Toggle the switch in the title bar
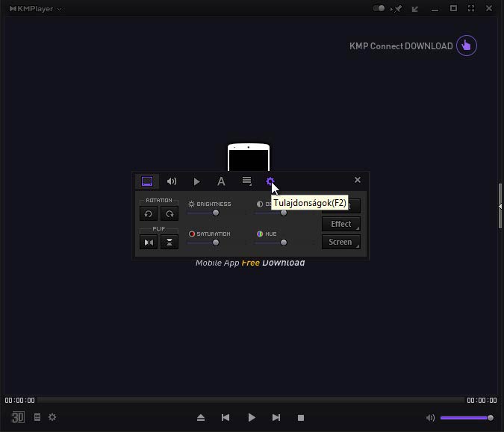The width and height of the screenshot is (504, 432). tap(379, 8)
